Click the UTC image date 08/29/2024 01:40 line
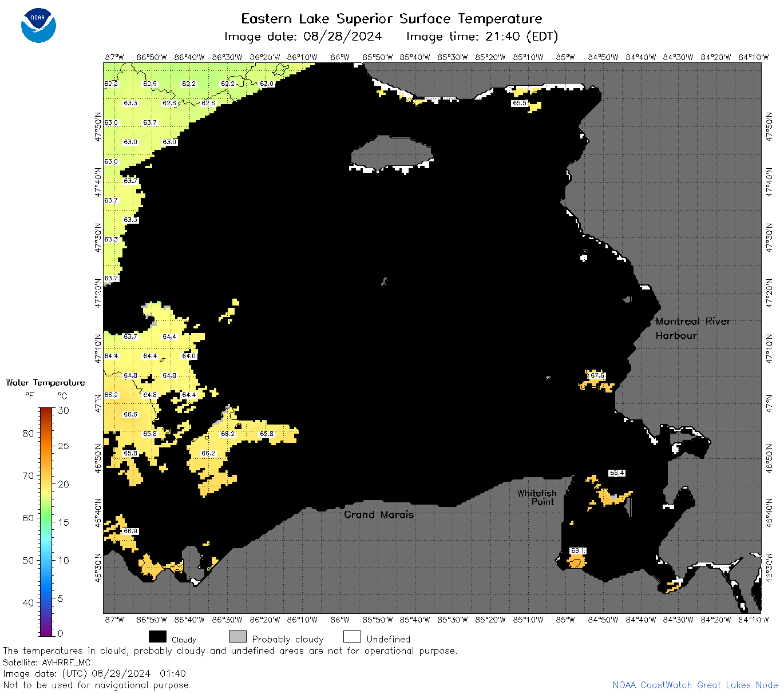The height and width of the screenshot is (694, 784). pyautogui.click(x=94, y=673)
